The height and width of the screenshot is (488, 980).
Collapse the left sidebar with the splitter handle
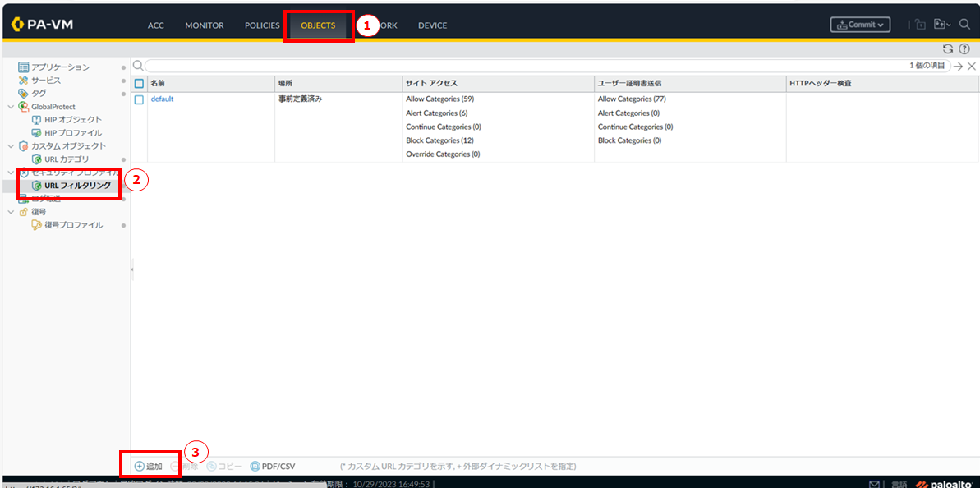click(x=132, y=269)
